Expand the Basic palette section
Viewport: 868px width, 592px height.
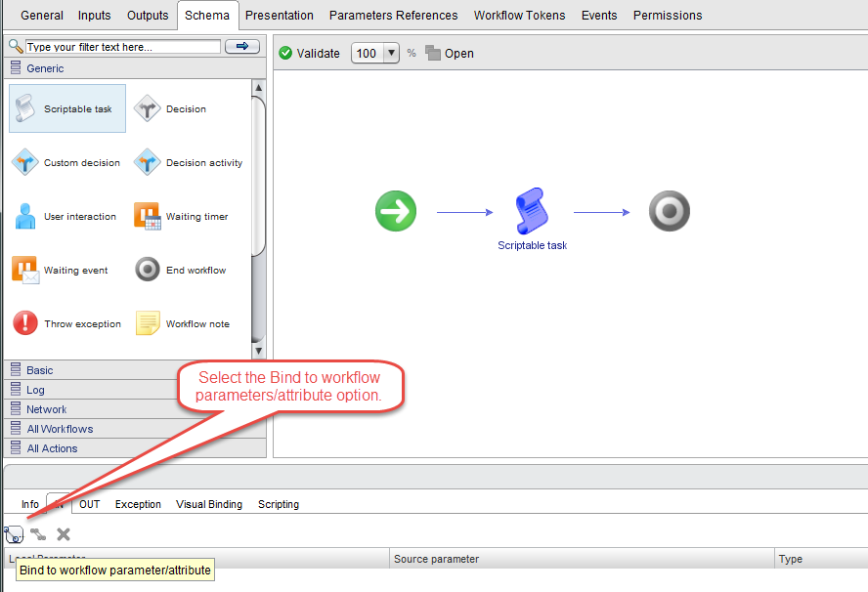click(x=40, y=370)
